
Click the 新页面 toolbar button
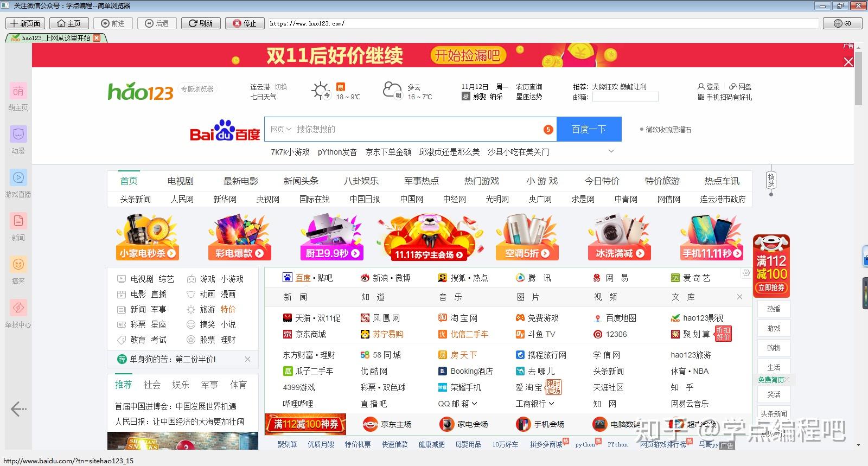[25, 23]
